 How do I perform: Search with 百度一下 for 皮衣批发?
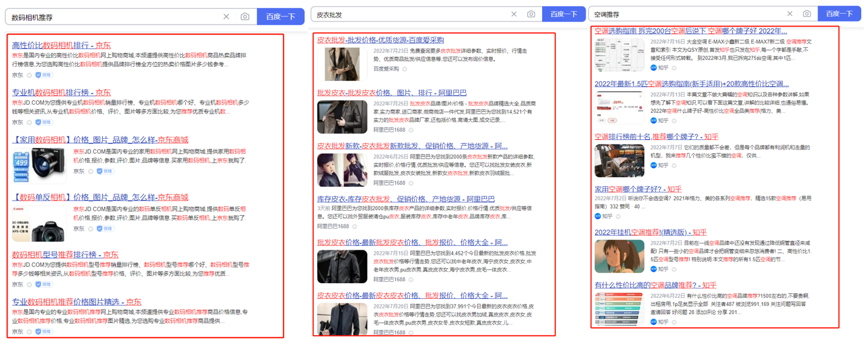click(x=564, y=14)
